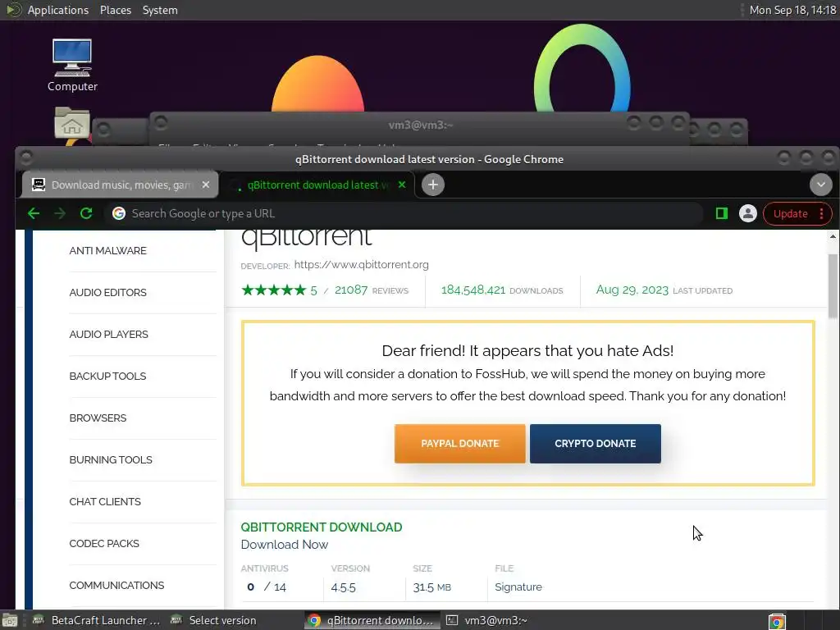This screenshot has height=630, width=840.
Task: Click the Chrome icon in bottom-right panel
Action: 777,622
